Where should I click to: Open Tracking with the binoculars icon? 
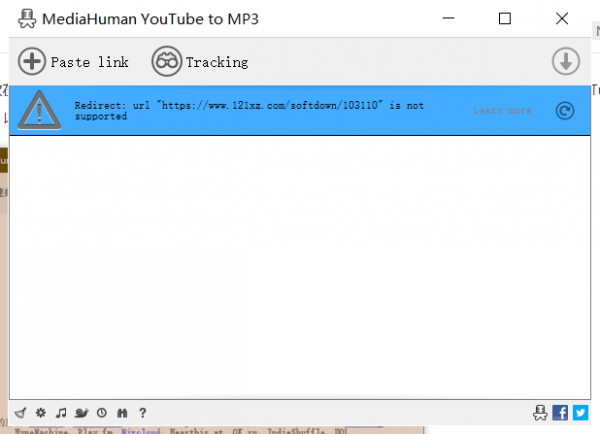[x=166, y=61]
